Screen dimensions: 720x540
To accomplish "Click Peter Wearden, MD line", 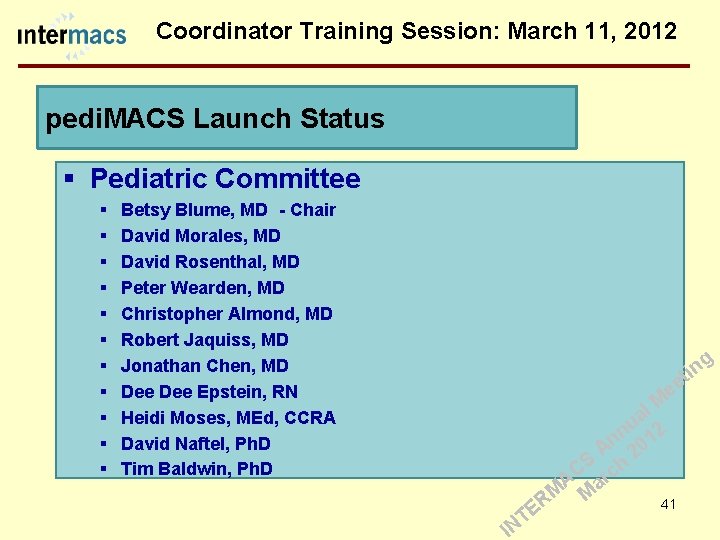I will pos(202,288).
